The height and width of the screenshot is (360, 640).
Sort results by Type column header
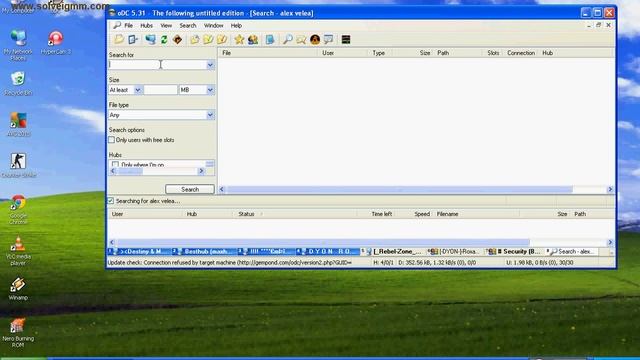[378, 53]
